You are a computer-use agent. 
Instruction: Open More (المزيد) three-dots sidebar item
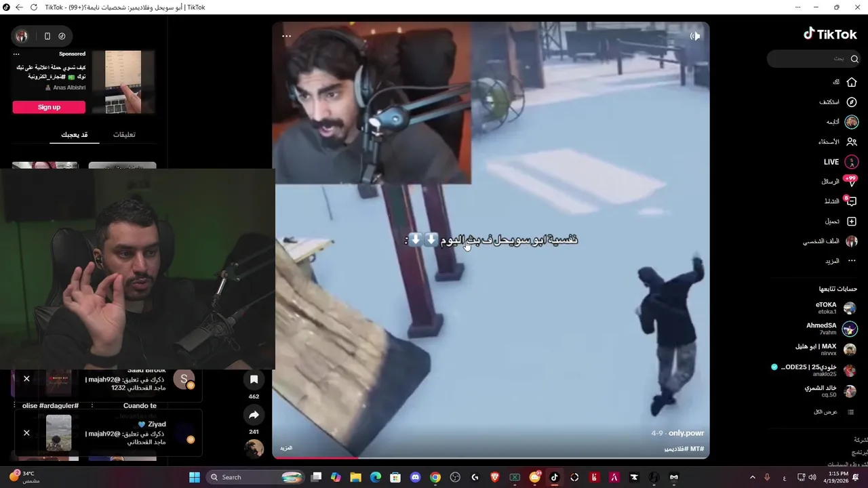pos(841,261)
